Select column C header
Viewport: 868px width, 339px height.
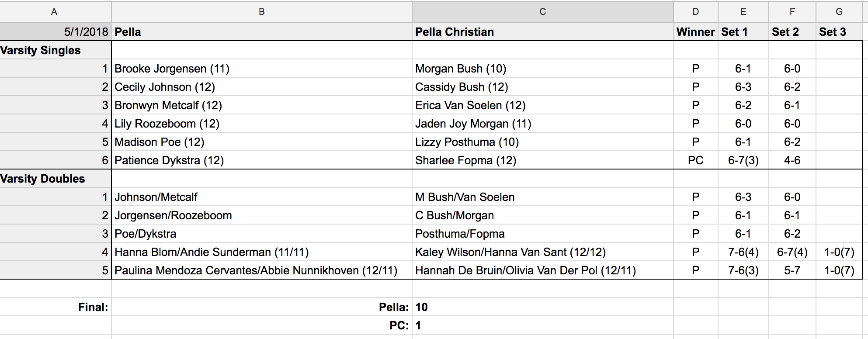[542, 12]
